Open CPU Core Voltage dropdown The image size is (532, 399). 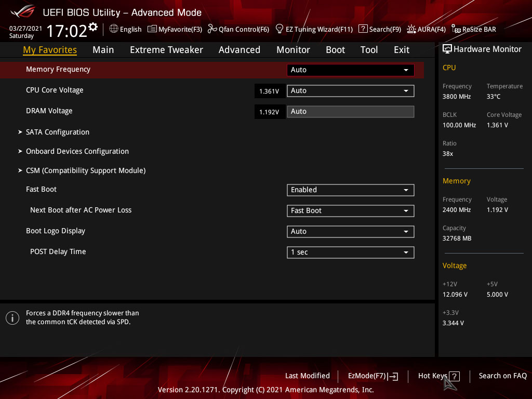[350, 90]
